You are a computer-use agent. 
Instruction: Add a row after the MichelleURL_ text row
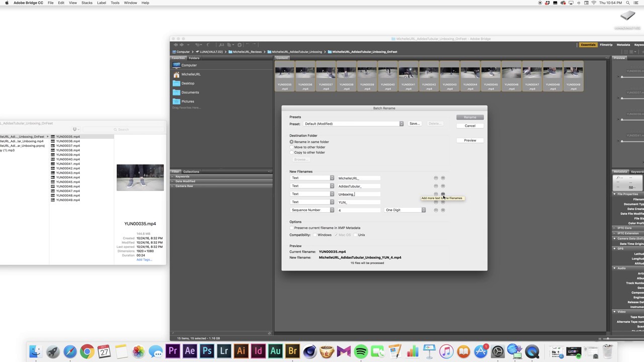[443, 178]
